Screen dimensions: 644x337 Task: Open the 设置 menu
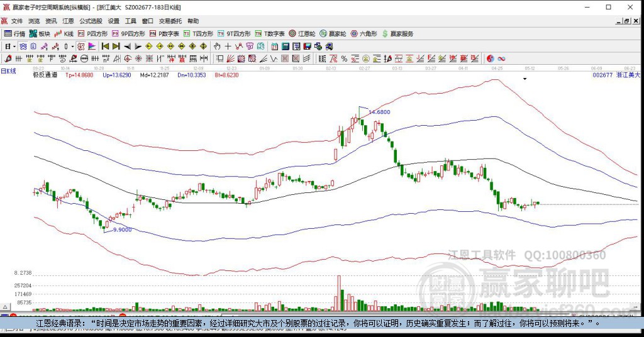(113, 21)
